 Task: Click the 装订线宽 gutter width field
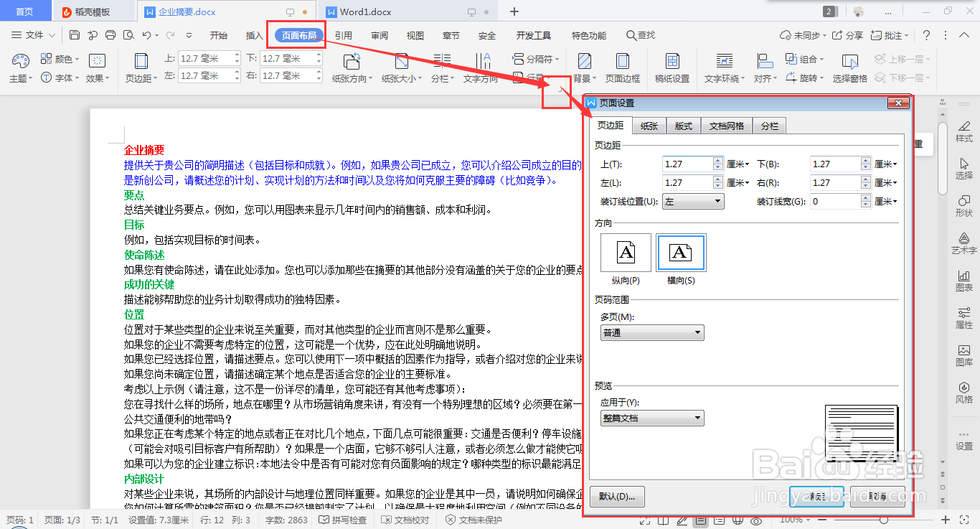pos(836,202)
